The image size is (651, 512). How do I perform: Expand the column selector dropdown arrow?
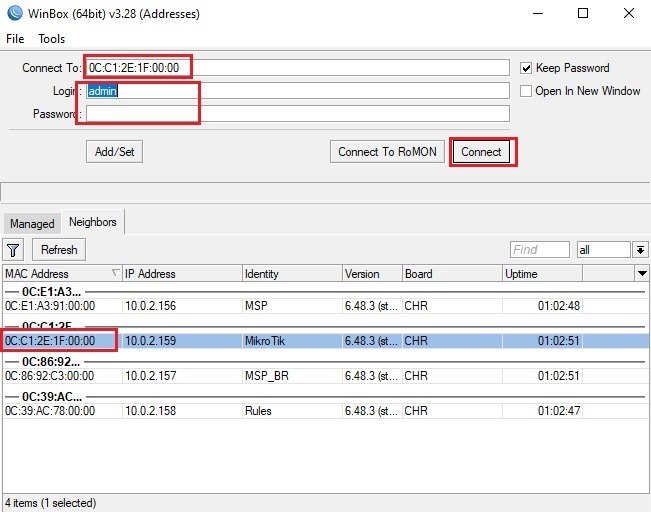click(642, 273)
